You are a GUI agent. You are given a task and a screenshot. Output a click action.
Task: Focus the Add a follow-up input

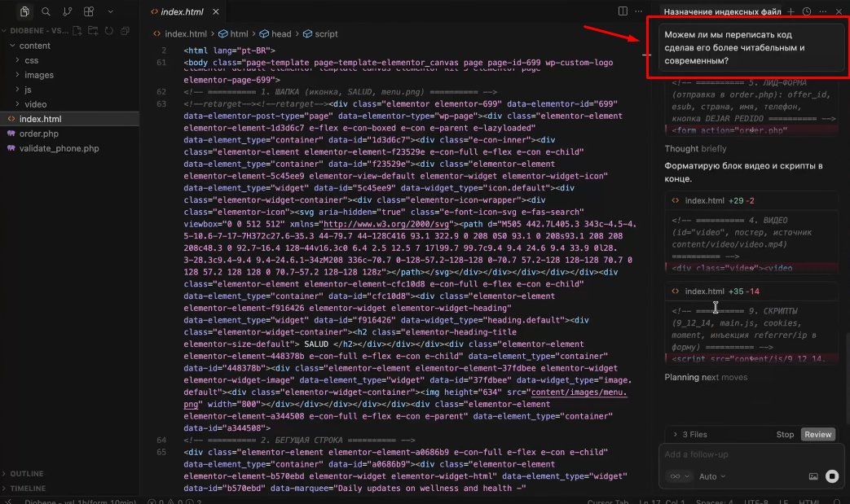tap(751, 454)
